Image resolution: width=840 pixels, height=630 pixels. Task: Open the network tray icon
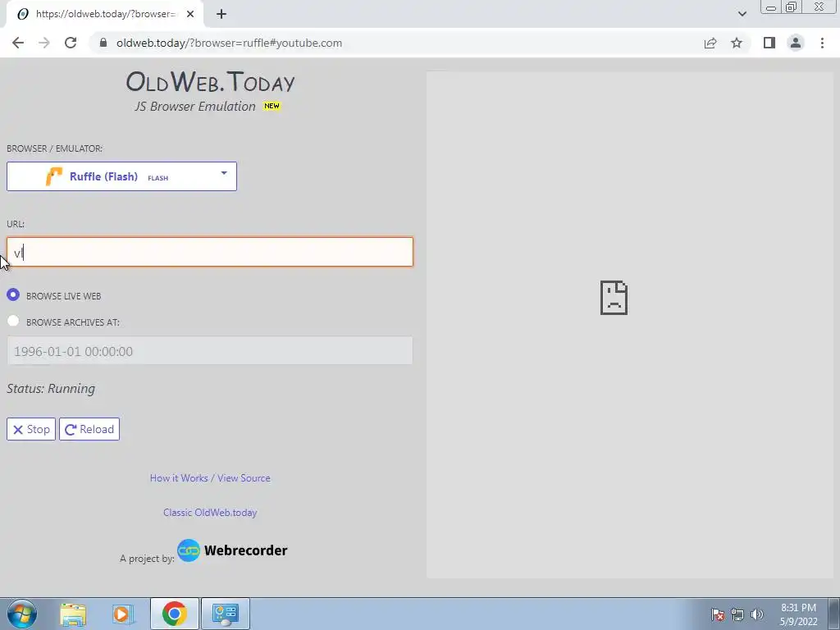coord(737,614)
